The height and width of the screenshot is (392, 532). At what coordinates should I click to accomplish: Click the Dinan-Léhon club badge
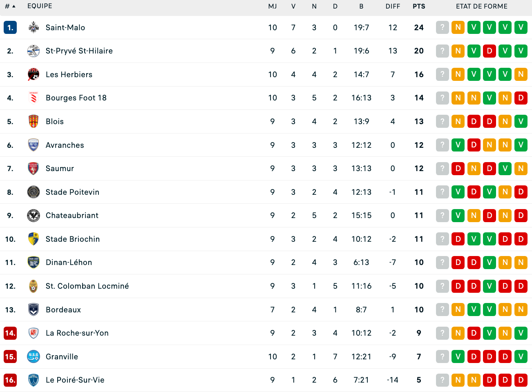[x=34, y=263]
